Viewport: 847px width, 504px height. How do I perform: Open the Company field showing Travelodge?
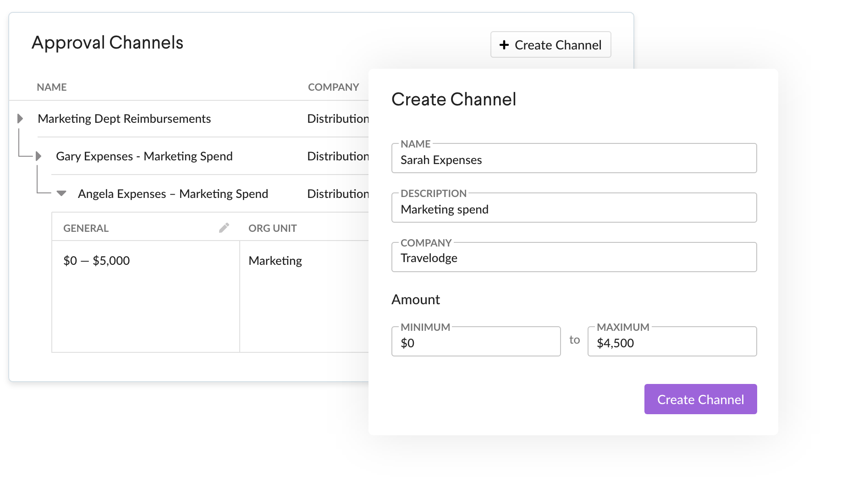[x=573, y=258]
